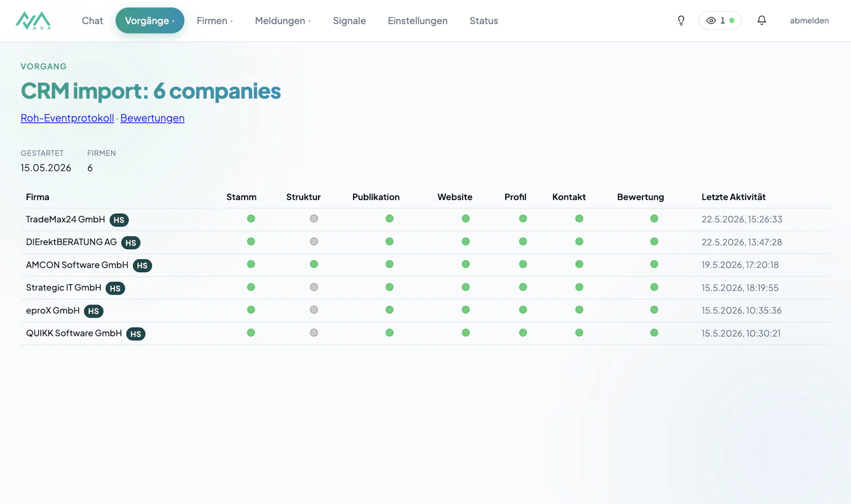The height and width of the screenshot is (504, 851).
Task: Click eproX GmbH Struktur grey dot
Action: 314,310
